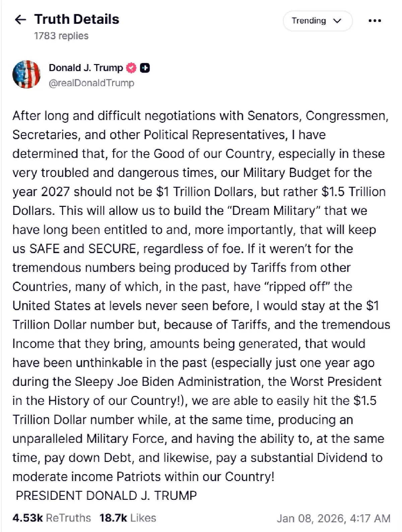View the 4.53k ReTruths list
This screenshot has height=532, width=402.
52,518
